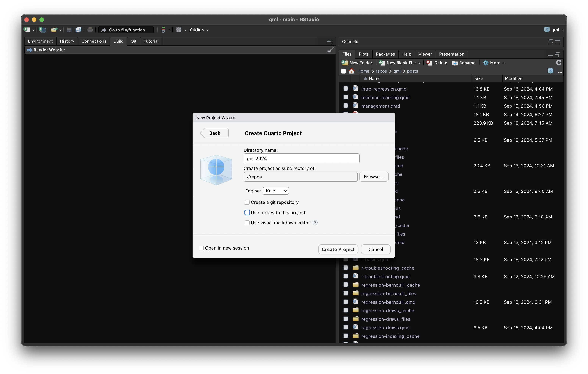Viewport: 588px width, 374px height.
Task: Click the version control Git icon
Action: [163, 30]
